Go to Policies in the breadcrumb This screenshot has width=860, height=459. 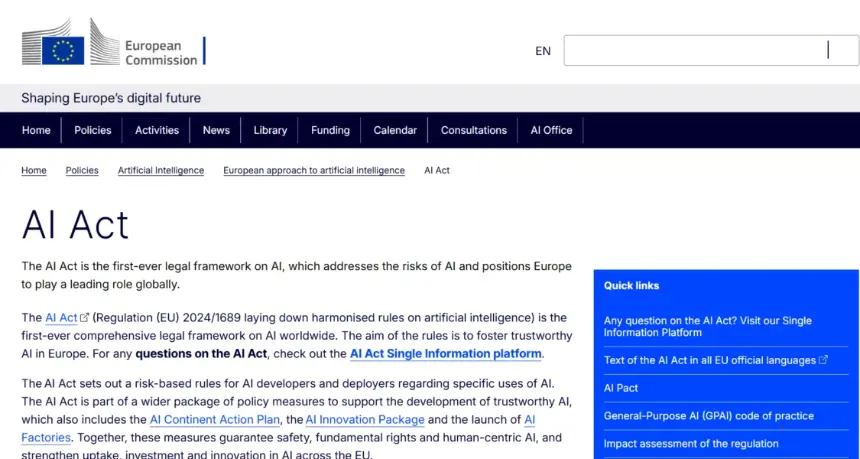[x=82, y=171]
